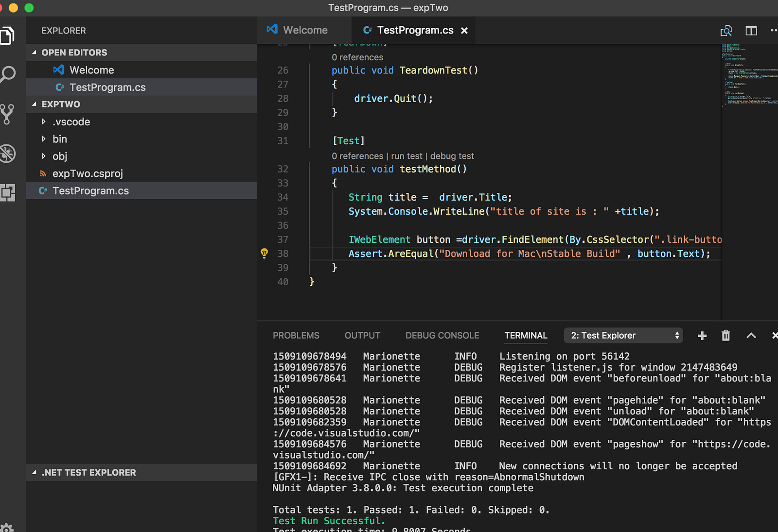Maximize the panel with the up chevron
The height and width of the screenshot is (532, 778).
751,335
